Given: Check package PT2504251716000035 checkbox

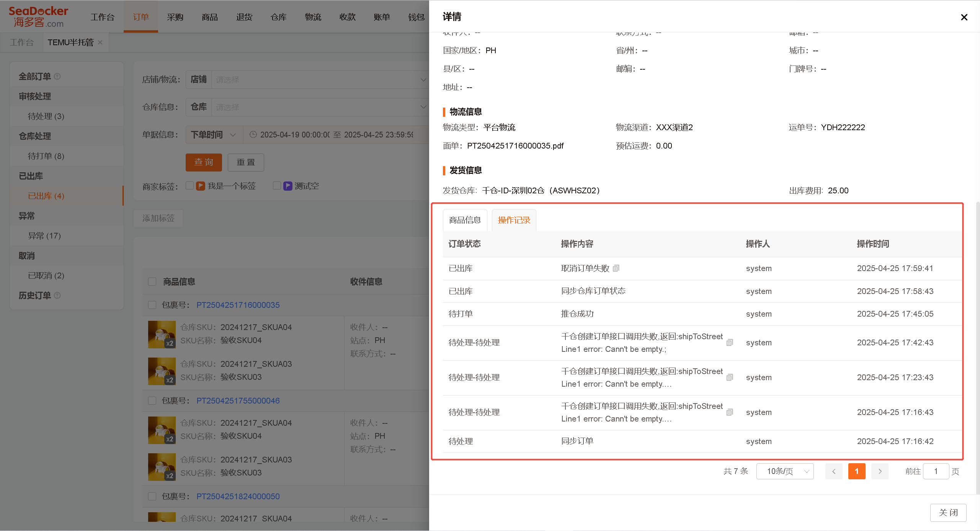Looking at the screenshot, I should (152, 305).
